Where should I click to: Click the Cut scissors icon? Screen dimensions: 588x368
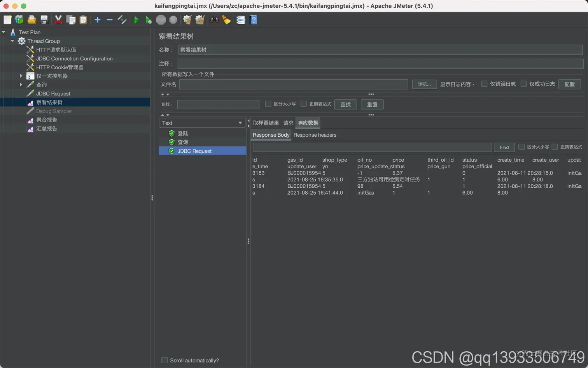(58, 20)
